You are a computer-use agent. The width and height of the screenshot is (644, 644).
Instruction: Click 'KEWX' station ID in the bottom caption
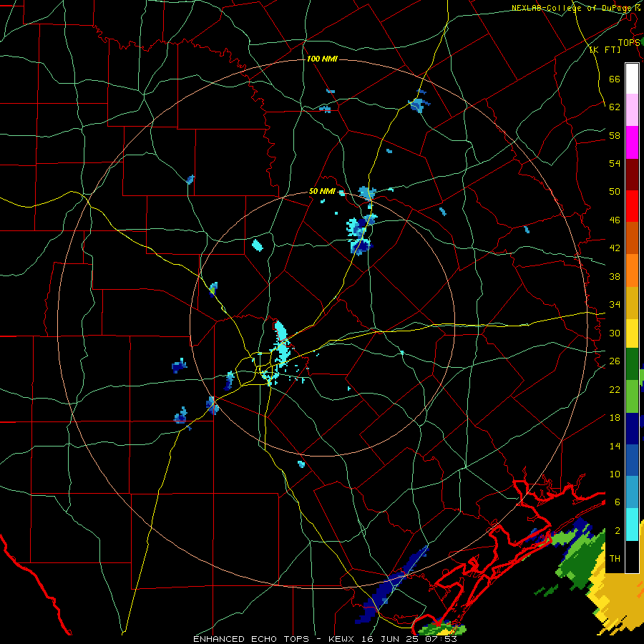[343, 639]
